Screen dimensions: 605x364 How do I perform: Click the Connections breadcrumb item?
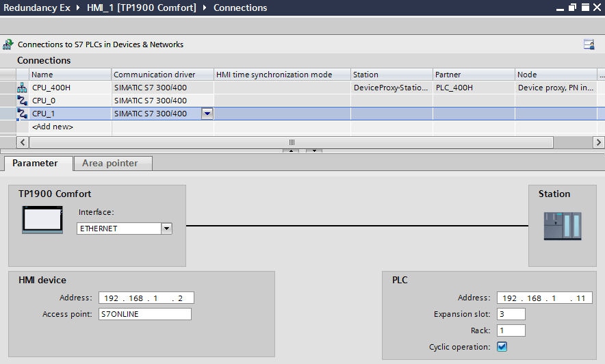click(240, 8)
